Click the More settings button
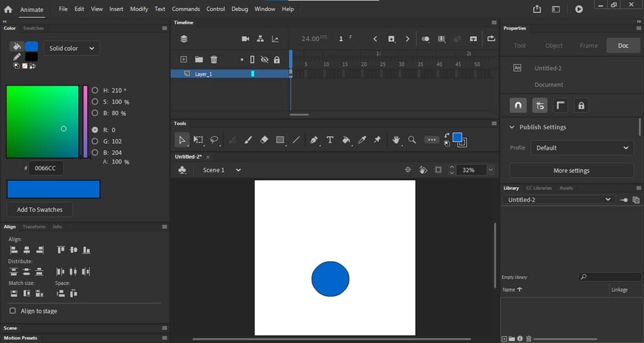Image resolution: width=644 pixels, height=343 pixels. click(x=571, y=170)
